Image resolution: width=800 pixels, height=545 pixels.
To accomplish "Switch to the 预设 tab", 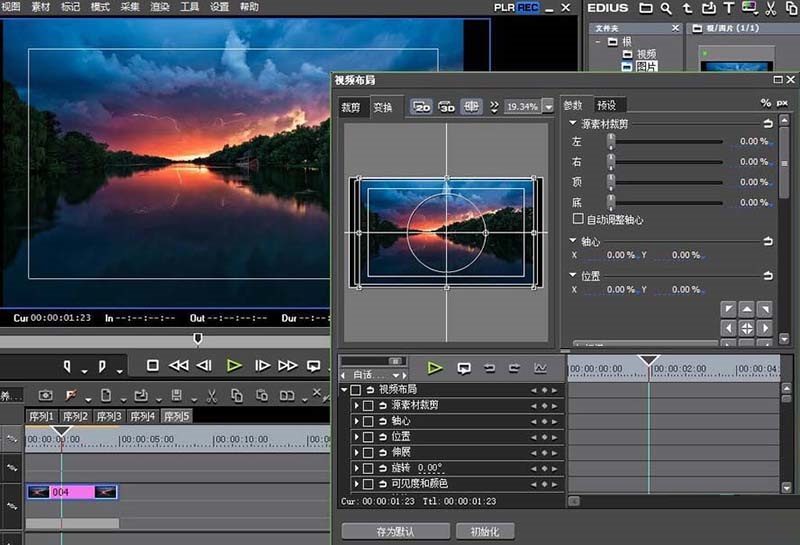I will tap(606, 105).
